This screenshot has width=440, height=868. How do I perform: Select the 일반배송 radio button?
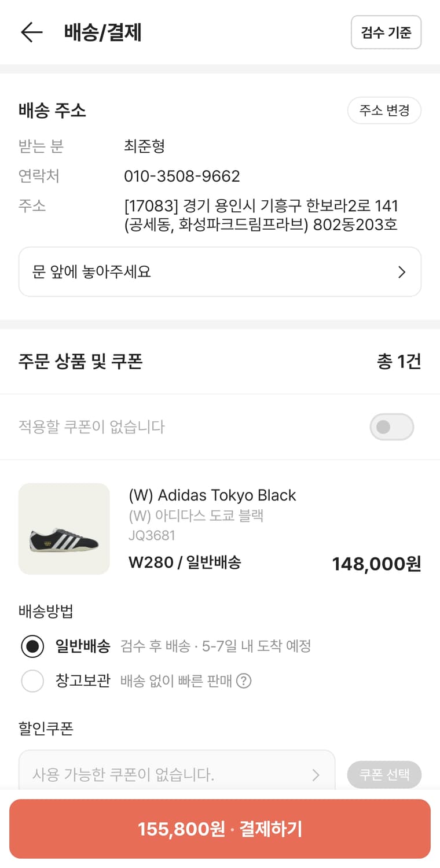[x=32, y=646]
